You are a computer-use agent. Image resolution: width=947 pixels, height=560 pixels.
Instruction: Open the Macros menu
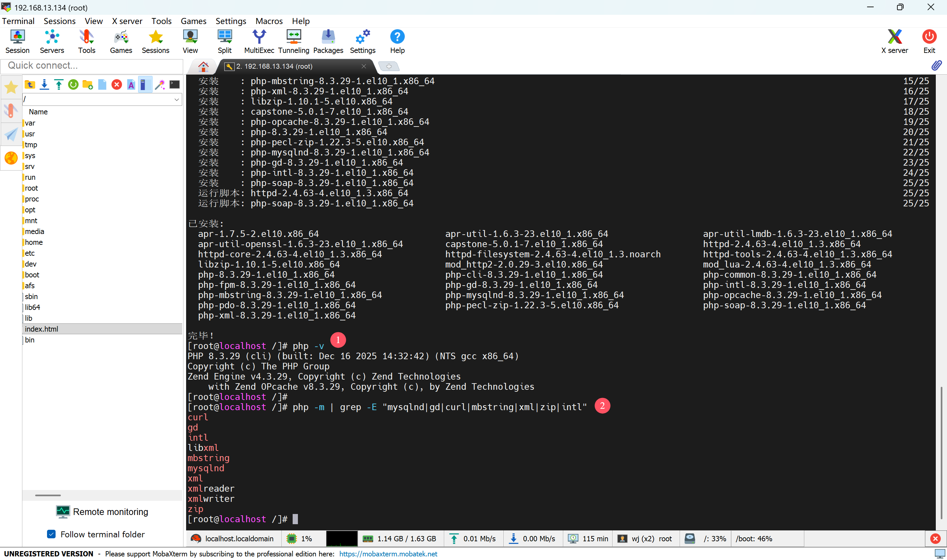point(269,21)
